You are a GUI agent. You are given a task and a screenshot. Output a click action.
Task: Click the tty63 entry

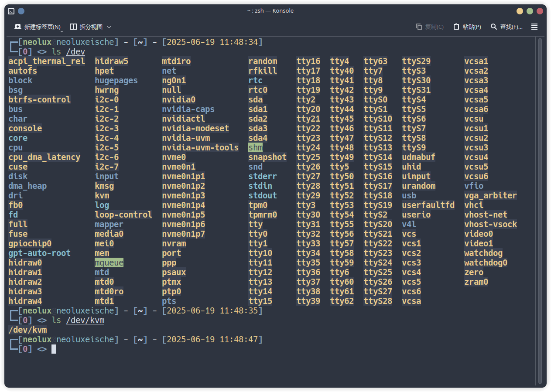pos(376,61)
